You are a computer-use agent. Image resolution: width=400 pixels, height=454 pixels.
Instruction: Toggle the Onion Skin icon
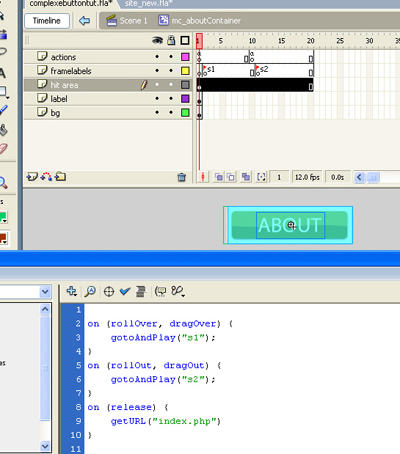pyautogui.click(x=219, y=177)
